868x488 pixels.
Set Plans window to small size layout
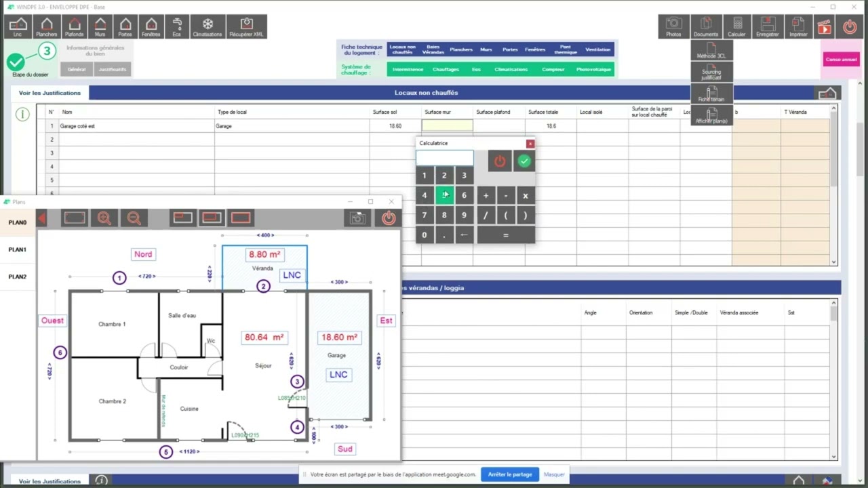click(x=182, y=218)
